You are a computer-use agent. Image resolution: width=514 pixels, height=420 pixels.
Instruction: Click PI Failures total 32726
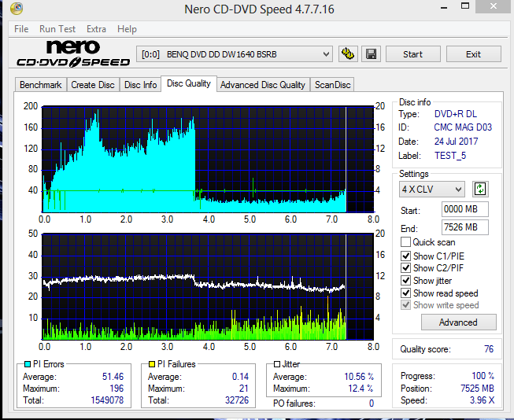(237, 400)
